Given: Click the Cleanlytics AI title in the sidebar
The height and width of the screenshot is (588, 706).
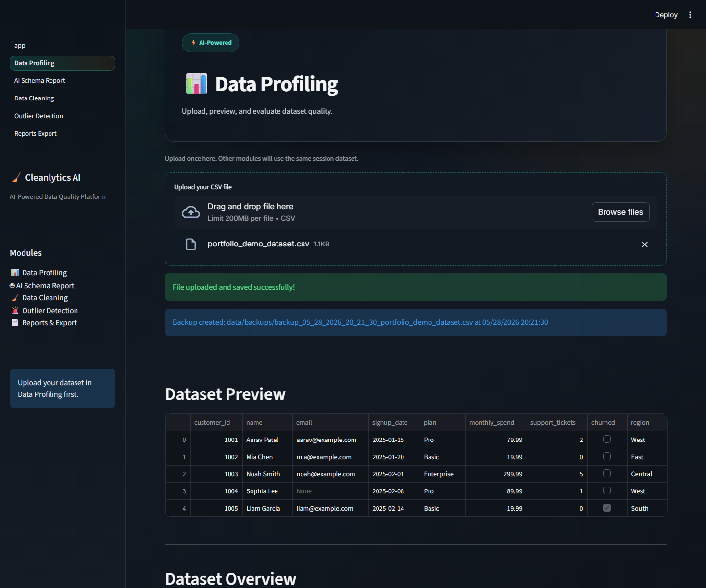Looking at the screenshot, I should click(52, 178).
